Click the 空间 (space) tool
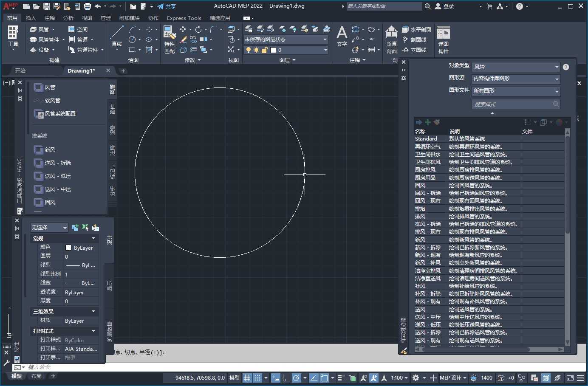The width and height of the screenshot is (588, 386). click(x=79, y=29)
